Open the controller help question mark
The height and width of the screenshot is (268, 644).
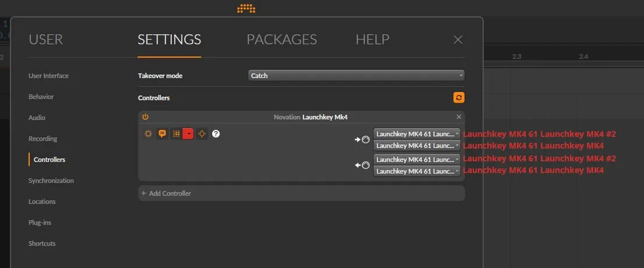coord(216,133)
